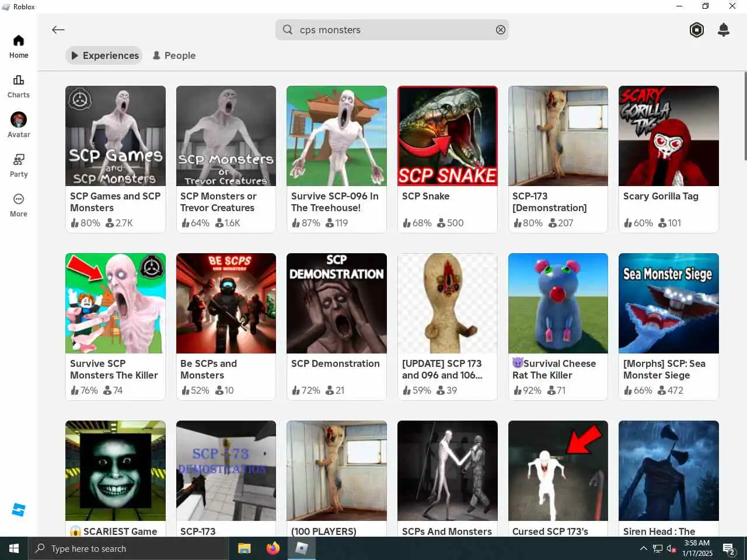Click the Windows taskbar search box
This screenshot has width=747, height=560.
[128, 548]
